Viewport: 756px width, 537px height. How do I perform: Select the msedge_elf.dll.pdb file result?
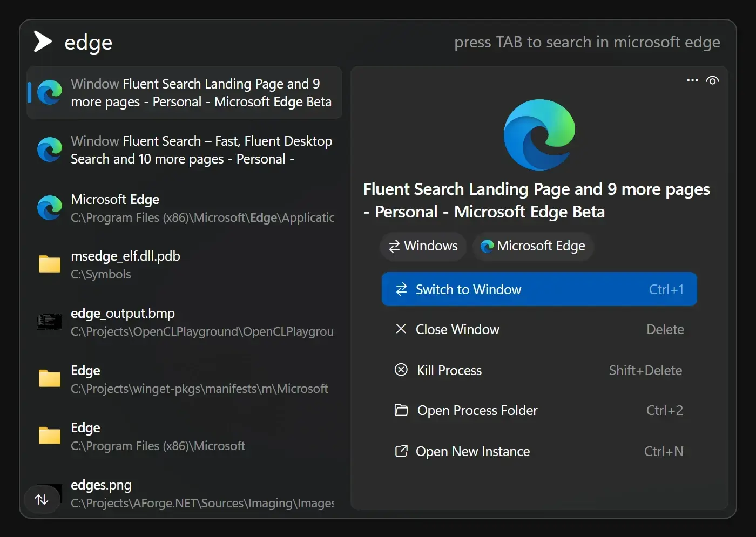coord(185,265)
